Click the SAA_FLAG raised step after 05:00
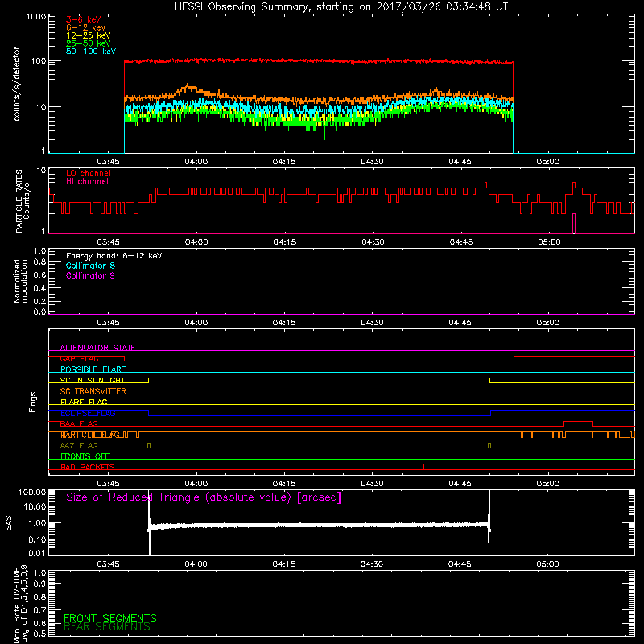This screenshot has width=644, height=644. pyautogui.click(x=578, y=422)
